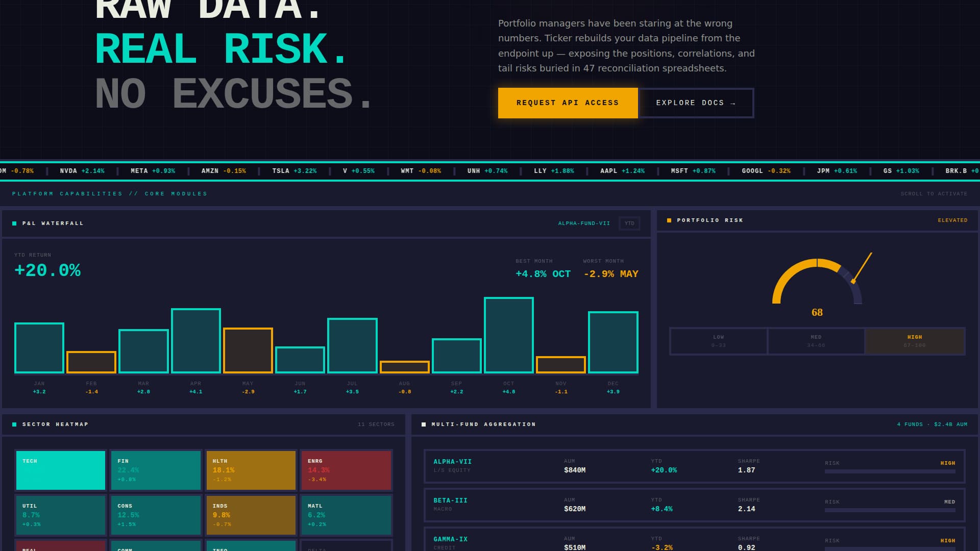The width and height of the screenshot is (980, 551).
Task: Select the DEC bar in the waterfall chart
Action: click(x=613, y=342)
